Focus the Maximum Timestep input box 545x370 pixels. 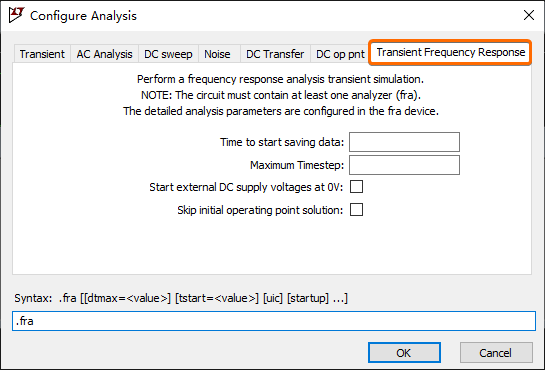(x=404, y=165)
